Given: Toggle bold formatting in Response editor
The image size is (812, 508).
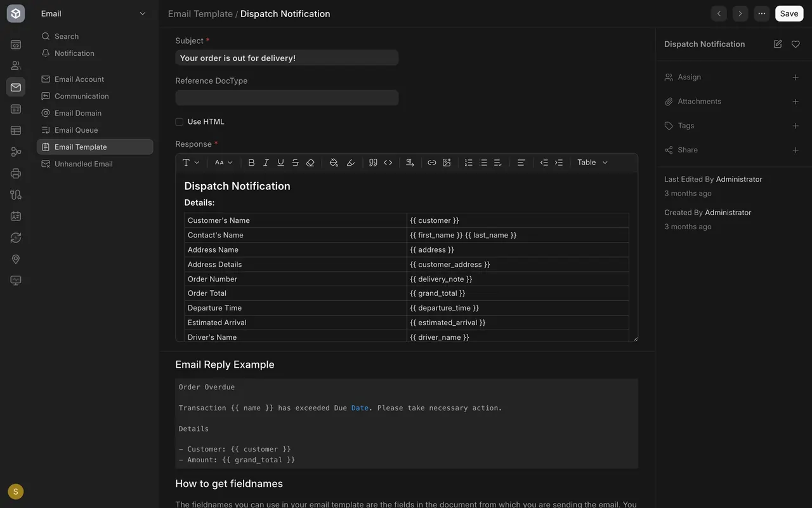Looking at the screenshot, I should (x=251, y=163).
